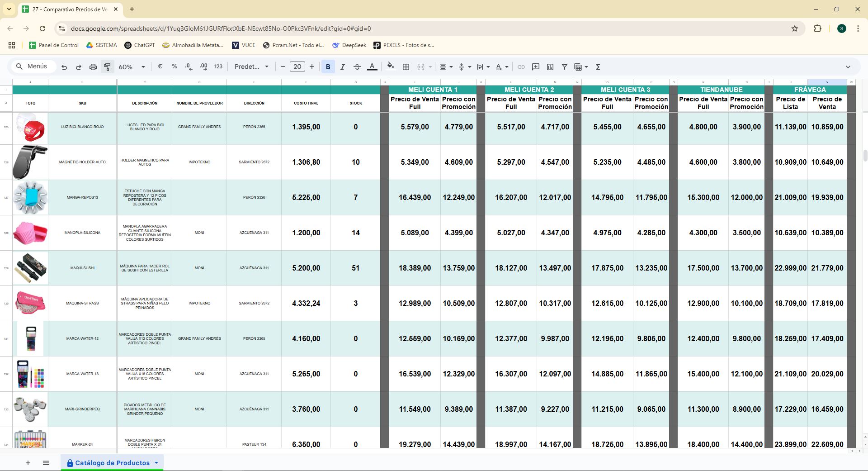The height and width of the screenshot is (471, 868).
Task: Open the font family dropdown
Action: 251,67
